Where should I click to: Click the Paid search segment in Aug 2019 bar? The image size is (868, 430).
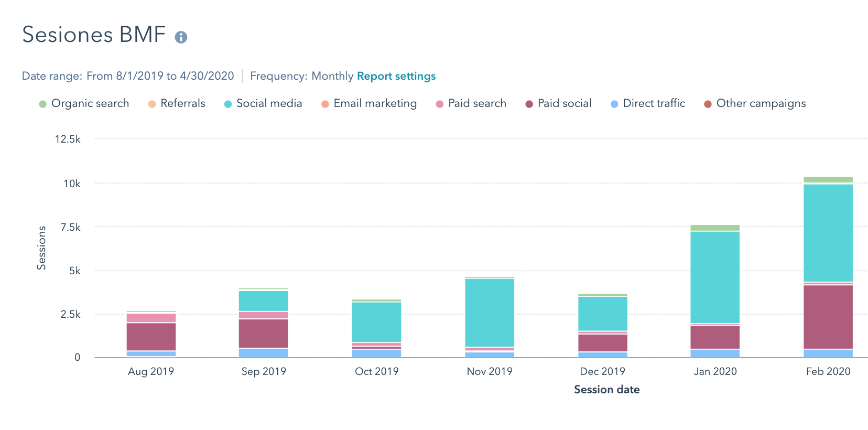(151, 318)
